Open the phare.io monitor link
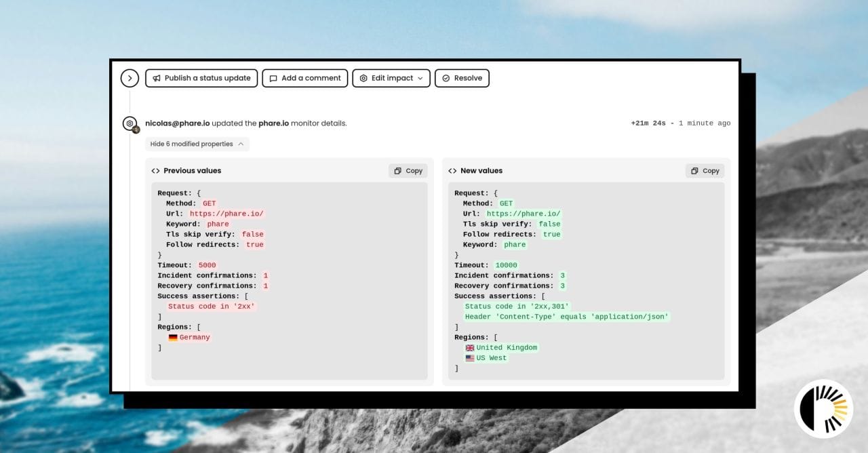The height and width of the screenshot is (453, 868). (274, 123)
